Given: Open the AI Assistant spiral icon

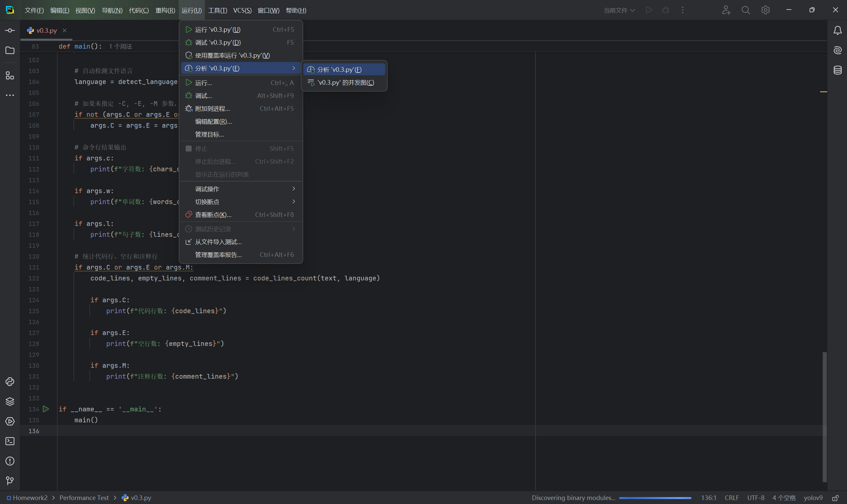Looking at the screenshot, I should pos(837,50).
